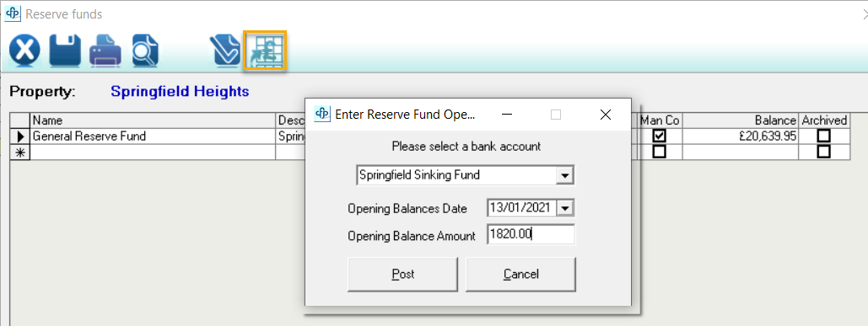Select the General Reserve Fund name cell
This screenshot has width=868, height=326.
(153, 136)
